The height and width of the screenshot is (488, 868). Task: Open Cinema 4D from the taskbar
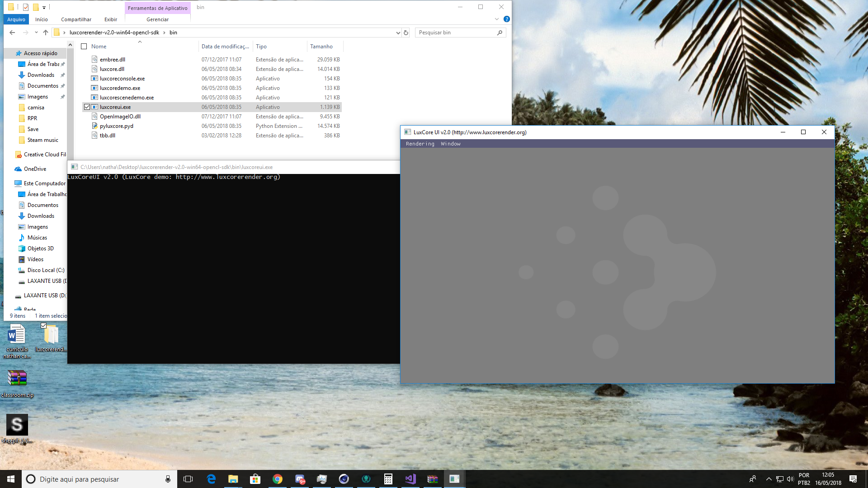pos(344,479)
